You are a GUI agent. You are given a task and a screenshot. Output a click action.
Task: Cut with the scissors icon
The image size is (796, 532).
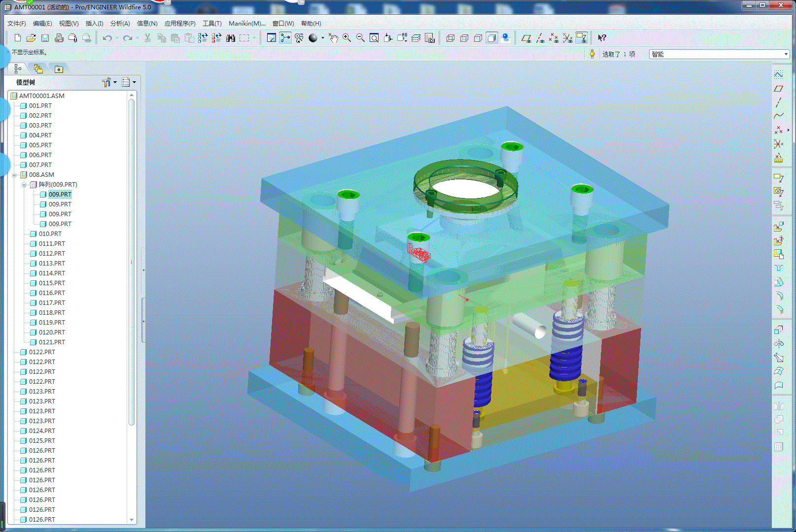[x=147, y=38]
